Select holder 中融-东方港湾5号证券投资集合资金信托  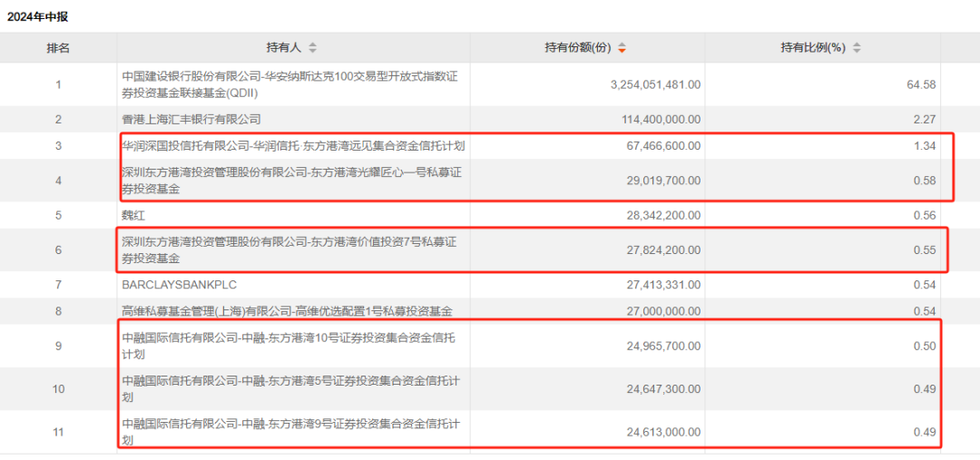pos(291,388)
